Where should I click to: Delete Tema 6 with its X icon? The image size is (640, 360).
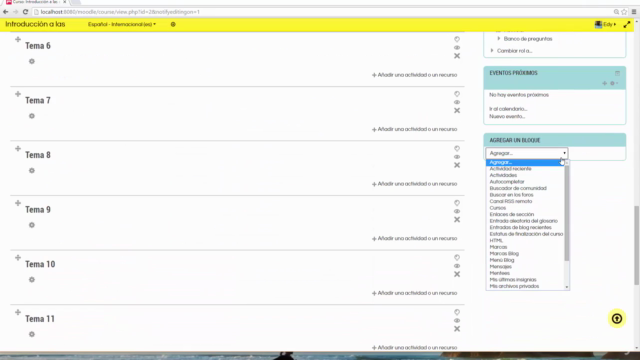point(457,56)
